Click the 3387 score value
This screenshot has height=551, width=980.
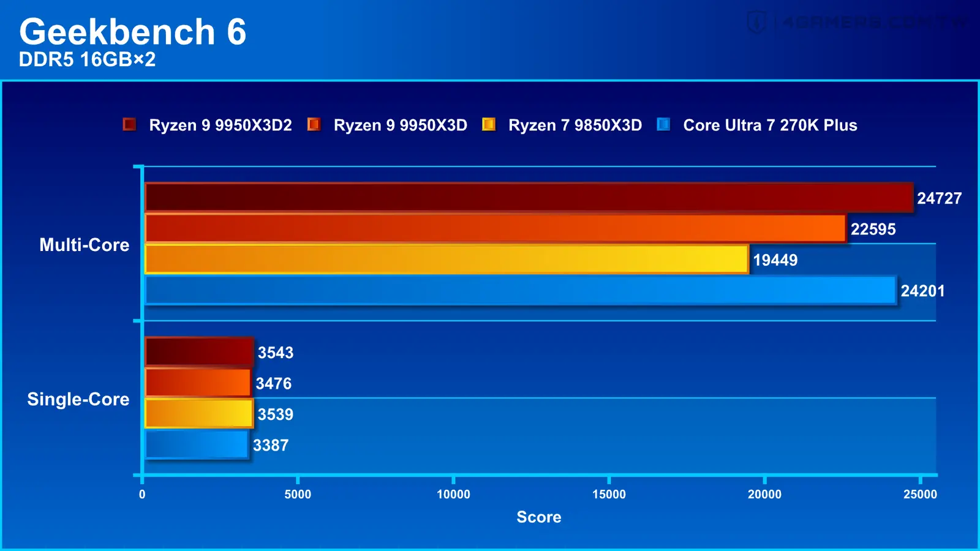pos(271,445)
